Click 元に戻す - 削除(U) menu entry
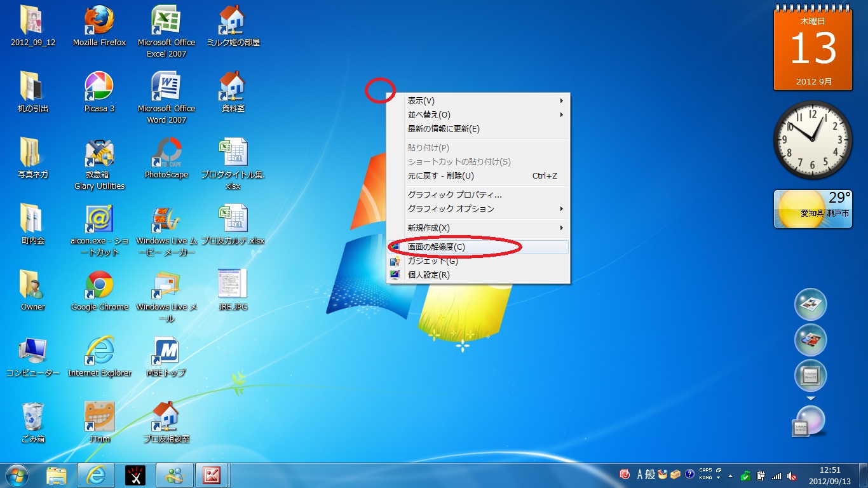The image size is (868, 488). (x=478, y=176)
